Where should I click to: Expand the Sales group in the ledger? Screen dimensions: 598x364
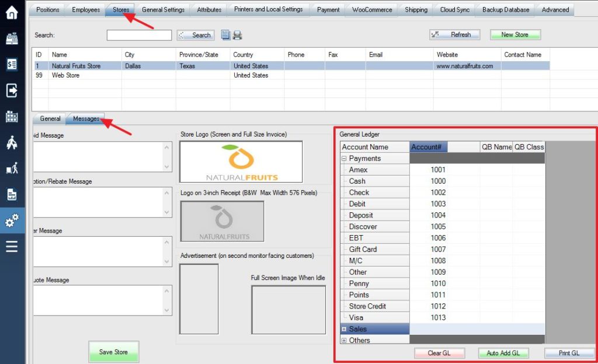click(345, 328)
